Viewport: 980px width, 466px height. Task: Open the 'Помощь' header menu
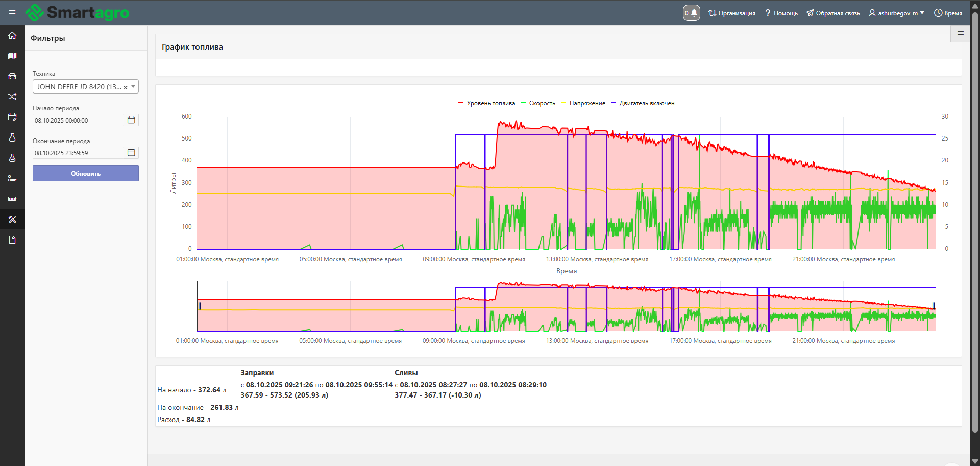(781, 13)
